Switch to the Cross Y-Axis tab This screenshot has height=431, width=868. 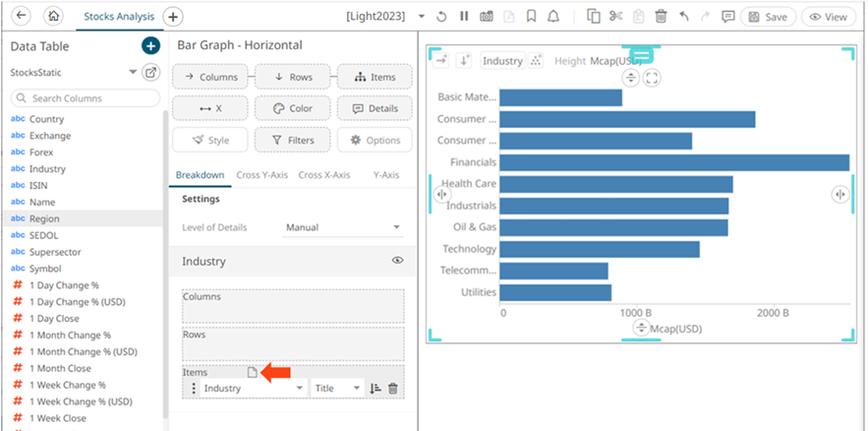(262, 175)
